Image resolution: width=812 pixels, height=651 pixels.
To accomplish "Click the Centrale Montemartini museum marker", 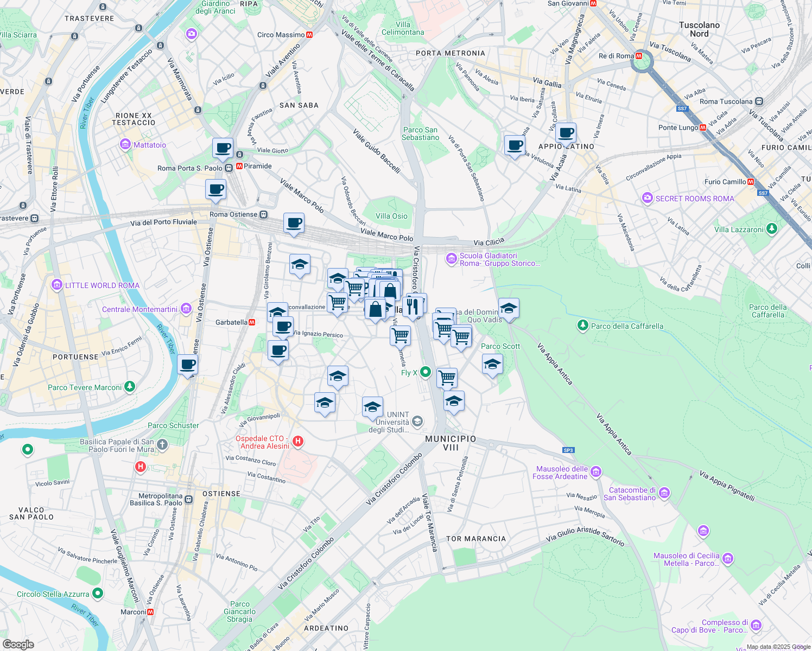I will pos(185,308).
